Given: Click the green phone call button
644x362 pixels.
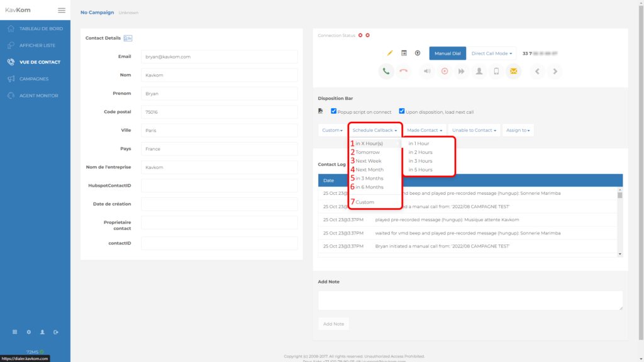Looking at the screenshot, I should pos(386,71).
